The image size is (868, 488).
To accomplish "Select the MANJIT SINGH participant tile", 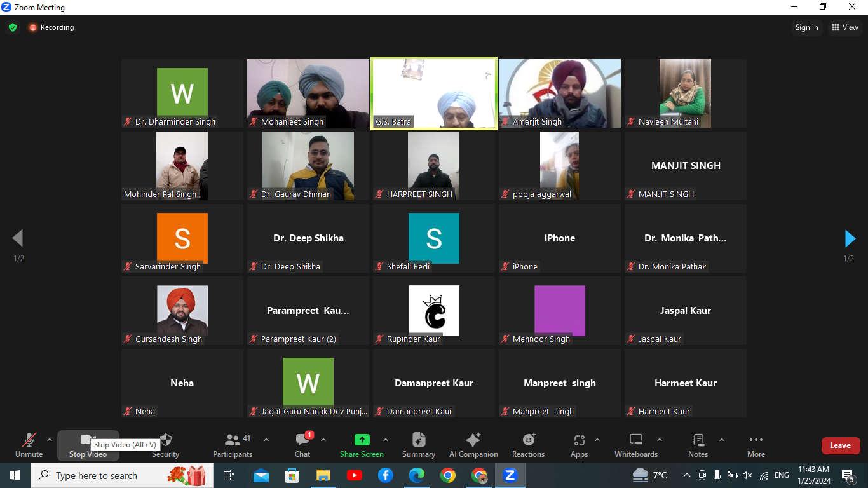I will (686, 166).
